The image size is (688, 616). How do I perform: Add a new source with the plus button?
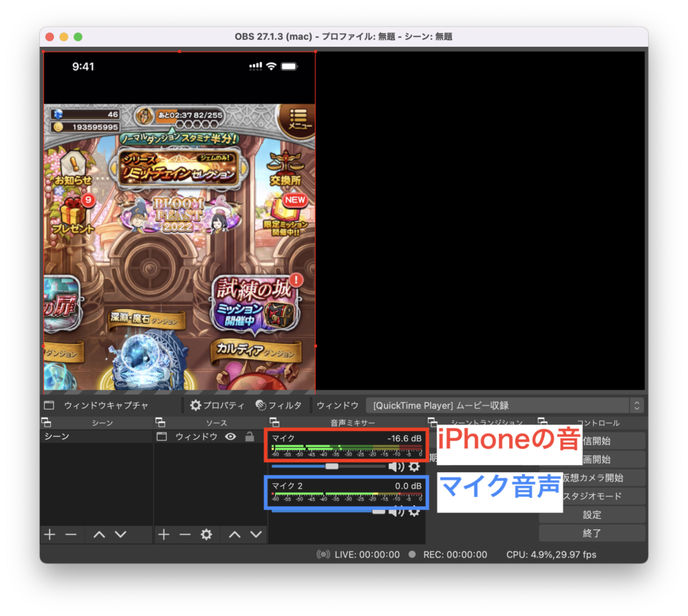[164, 534]
